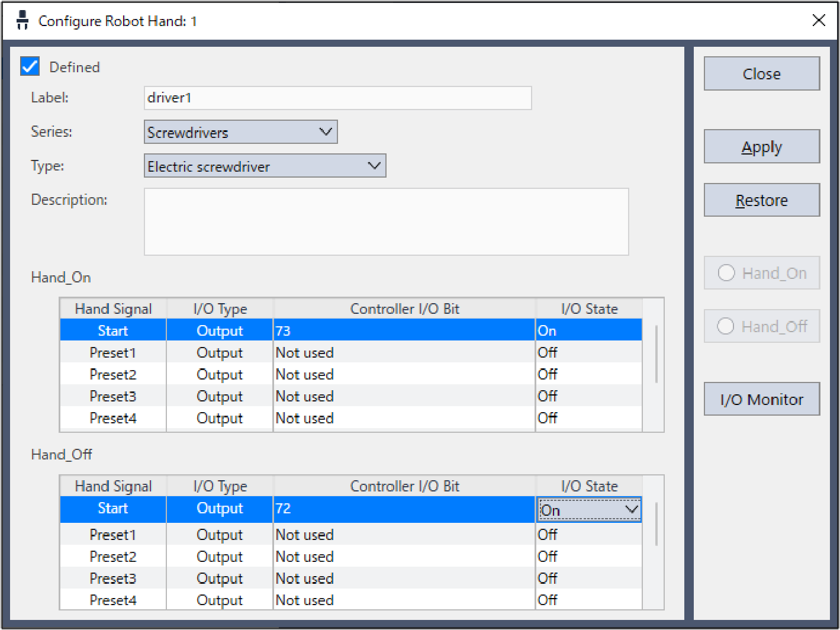The height and width of the screenshot is (630, 840).
Task: Select the Hand_Off radio button
Action: [726, 326]
